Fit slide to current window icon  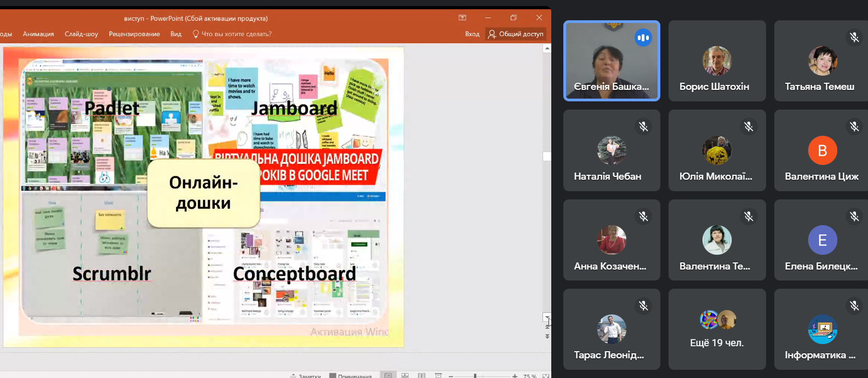pos(545,376)
